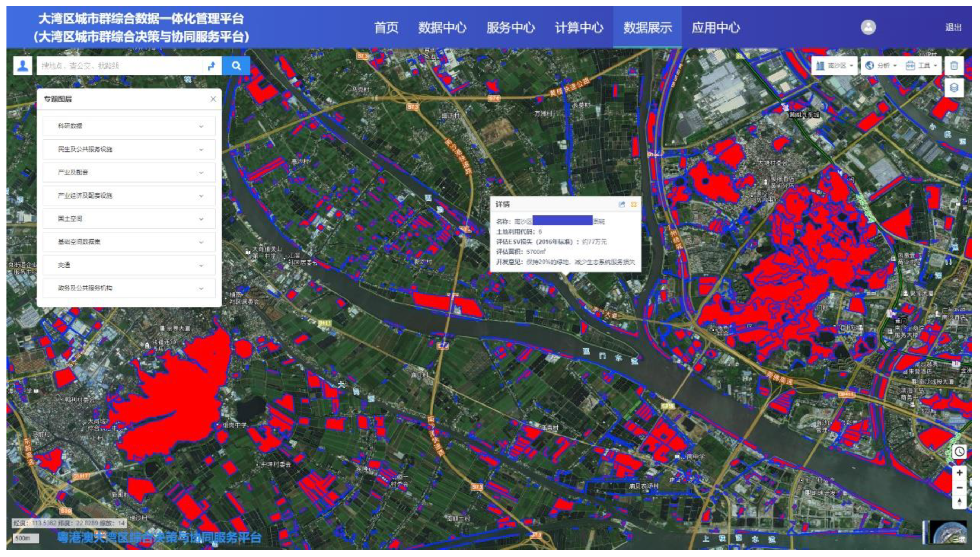
Task: Open the 服务中心 tab
Action: click(x=510, y=28)
